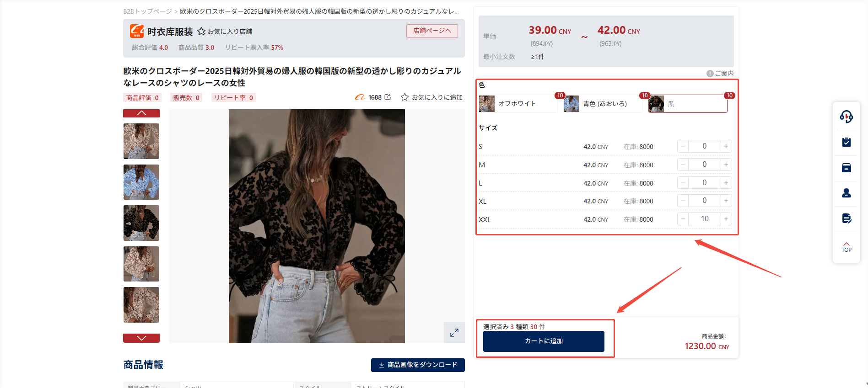Click the 1688 store logo icon

pos(136,31)
